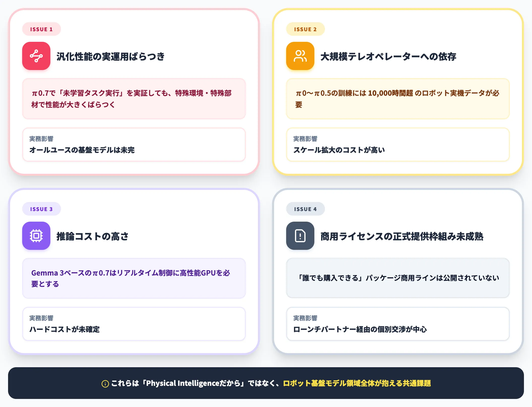Click heading 大規模テレオペレーターへの依存

388,56
